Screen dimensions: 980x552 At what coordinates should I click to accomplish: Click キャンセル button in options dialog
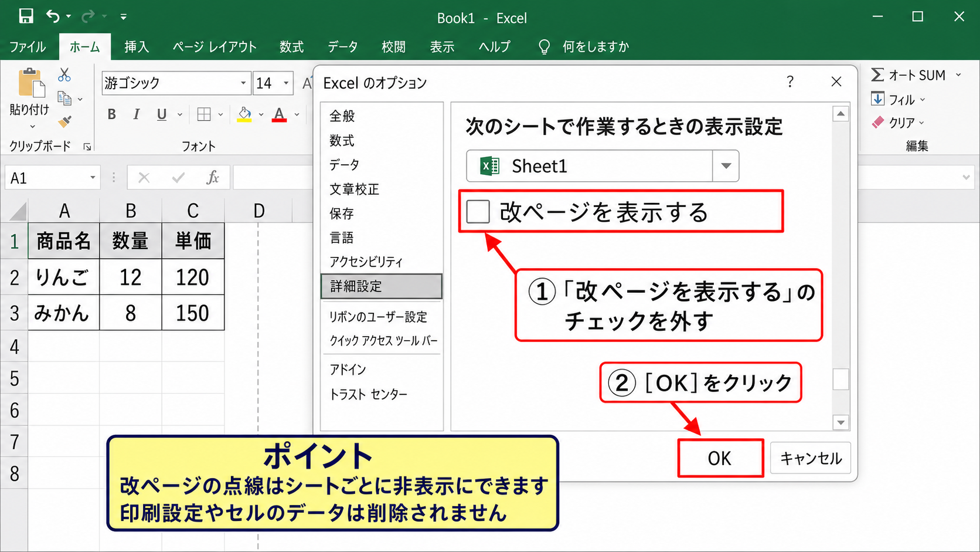(x=811, y=458)
